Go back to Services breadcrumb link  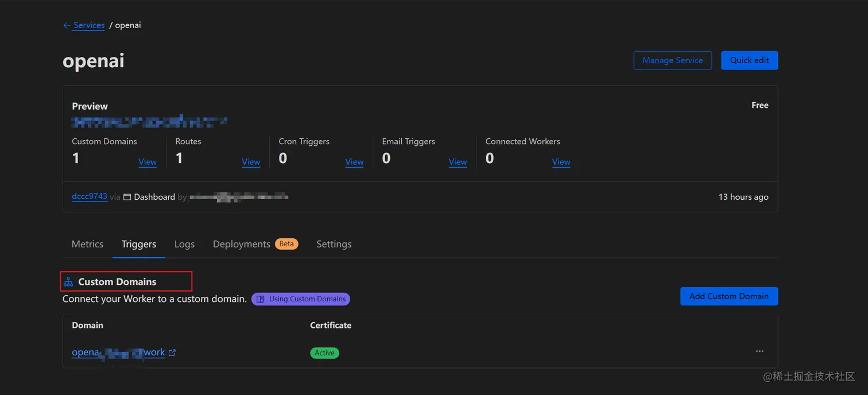(89, 25)
